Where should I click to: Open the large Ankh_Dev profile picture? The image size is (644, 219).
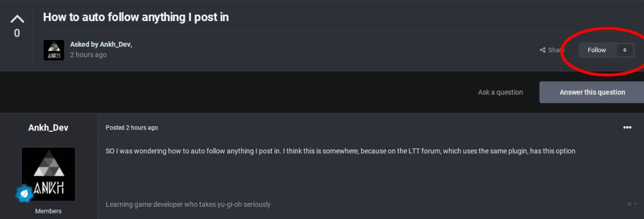pyautogui.click(x=48, y=174)
